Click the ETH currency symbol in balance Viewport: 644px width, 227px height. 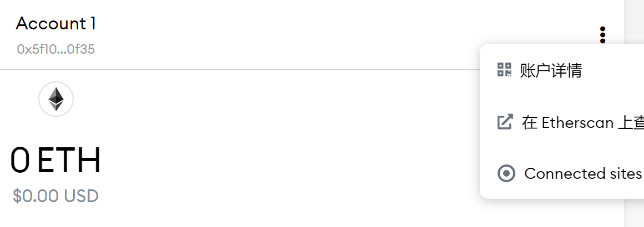pyautogui.click(x=69, y=160)
